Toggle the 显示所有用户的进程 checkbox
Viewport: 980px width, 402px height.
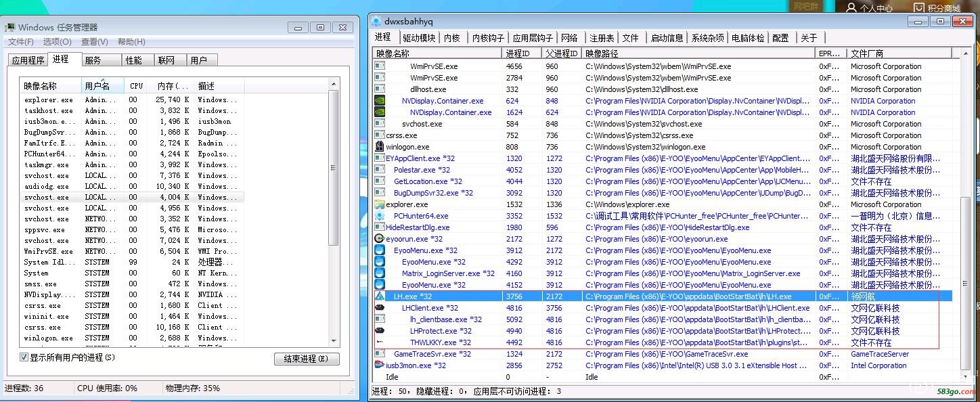pyautogui.click(x=24, y=357)
